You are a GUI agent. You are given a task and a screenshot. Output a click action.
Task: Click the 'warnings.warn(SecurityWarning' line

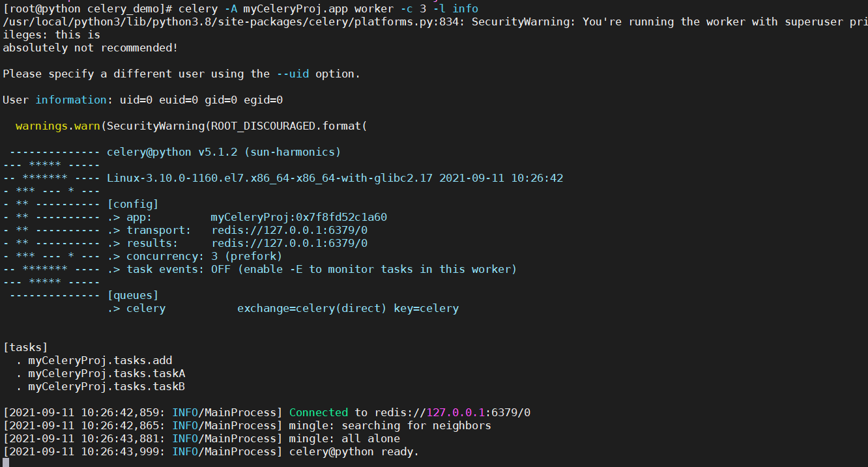[192, 126]
